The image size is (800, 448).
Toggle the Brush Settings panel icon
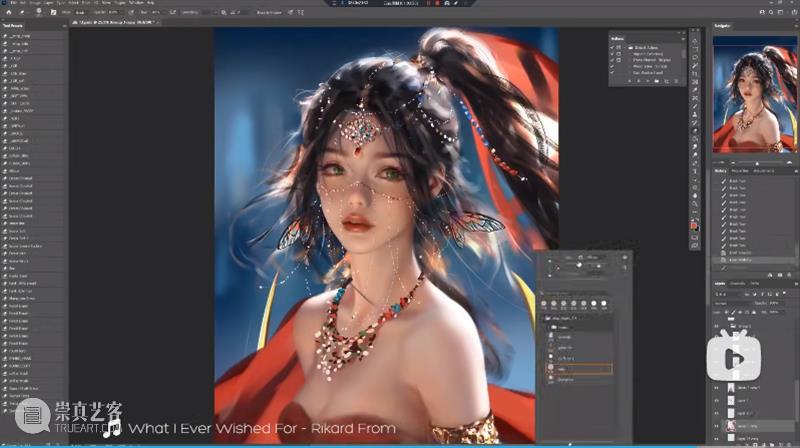tap(53, 12)
